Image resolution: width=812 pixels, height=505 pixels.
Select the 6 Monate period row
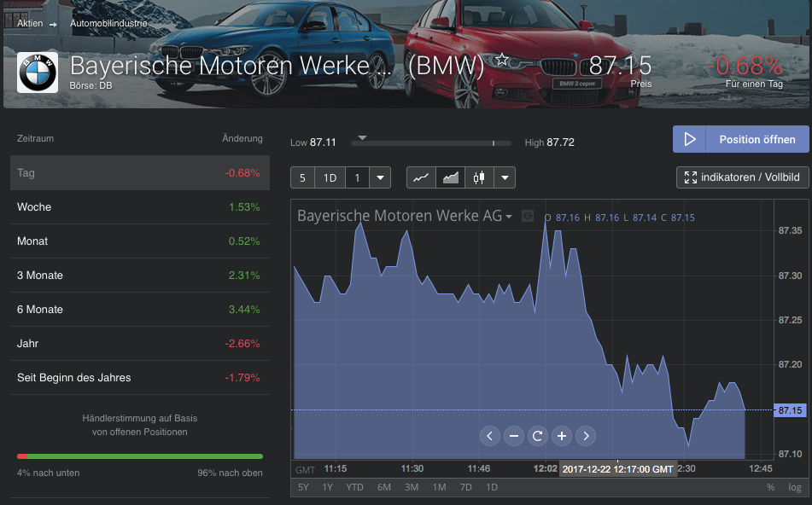(x=140, y=310)
